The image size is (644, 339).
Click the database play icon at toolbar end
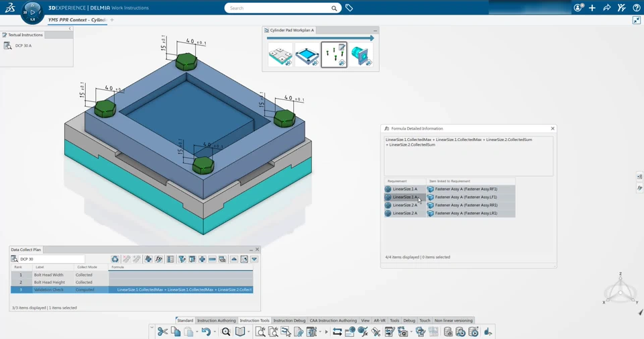tap(474, 332)
